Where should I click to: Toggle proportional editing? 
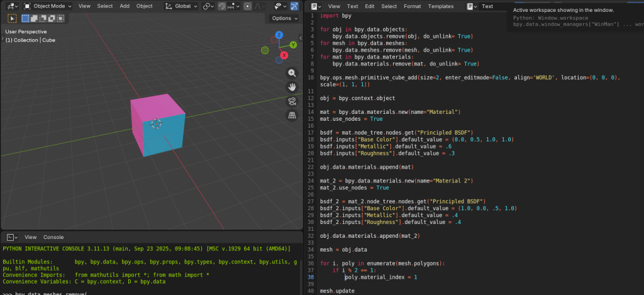click(248, 6)
